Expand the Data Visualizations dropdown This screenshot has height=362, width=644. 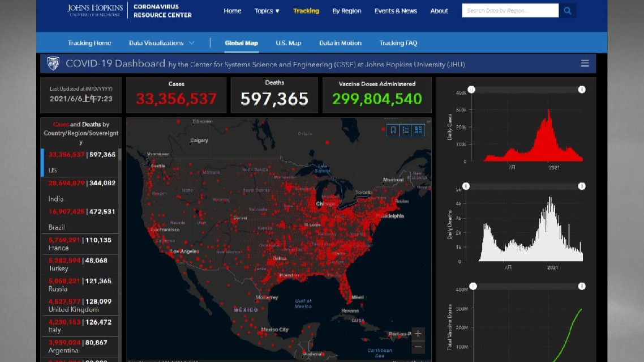pos(161,43)
